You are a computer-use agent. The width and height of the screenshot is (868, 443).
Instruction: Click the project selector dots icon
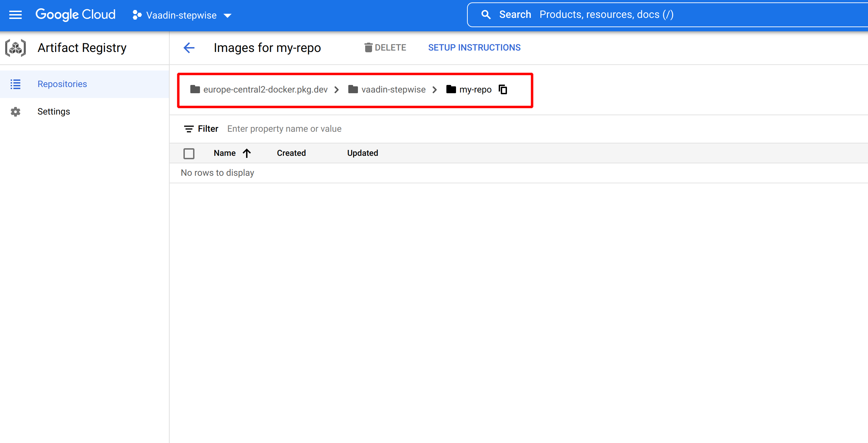click(x=137, y=15)
